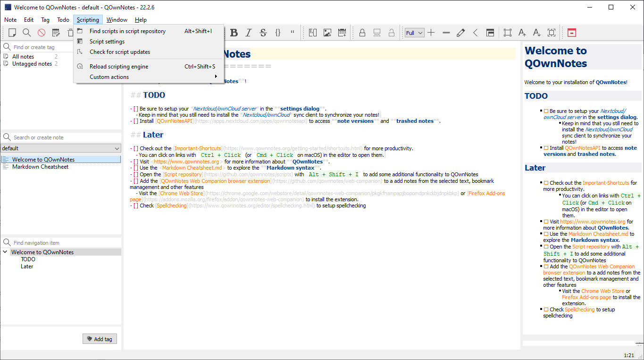Select the 'Markdown Cheatsheet' note
644x360 pixels.
coord(61,167)
